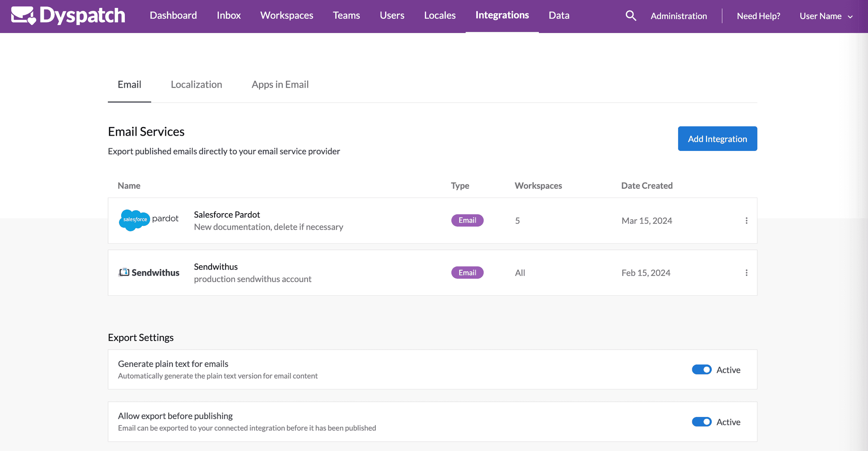Expand the user account menu chevron
The height and width of the screenshot is (451, 868).
point(850,16)
